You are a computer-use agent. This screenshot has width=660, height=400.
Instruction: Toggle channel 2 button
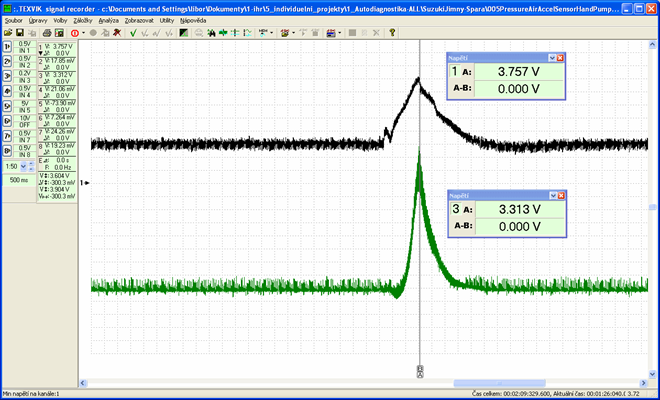click(x=7, y=61)
